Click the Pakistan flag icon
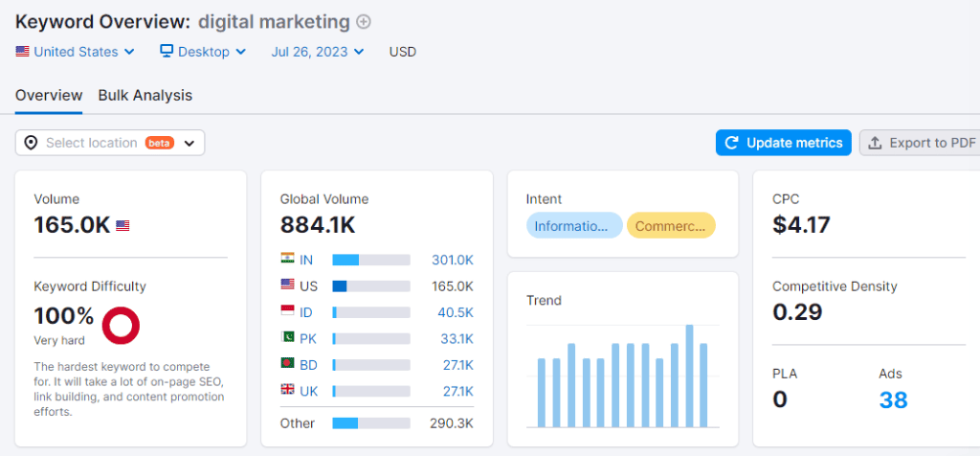Screen dimensions: 980x456 click(x=287, y=338)
